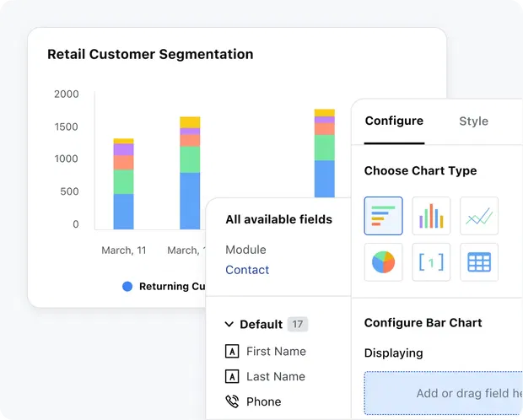Choose the line chart type
Image resolution: width=523 pixels, height=420 pixels.
click(479, 216)
